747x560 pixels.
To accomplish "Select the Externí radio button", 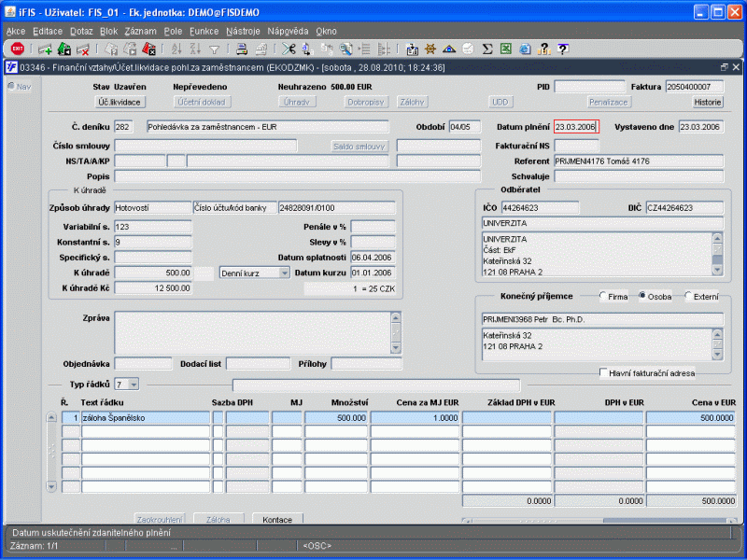I will coord(689,296).
